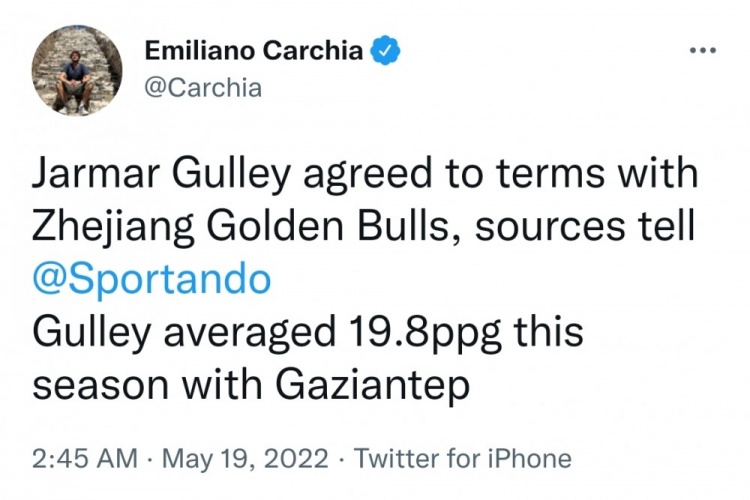Open the Twitter for iPhone source link
Viewport: 750px width, 500px height.
click(x=462, y=458)
